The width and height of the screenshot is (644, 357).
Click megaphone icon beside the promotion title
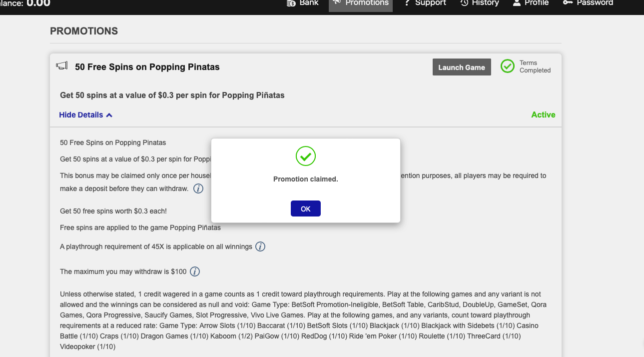coord(62,66)
